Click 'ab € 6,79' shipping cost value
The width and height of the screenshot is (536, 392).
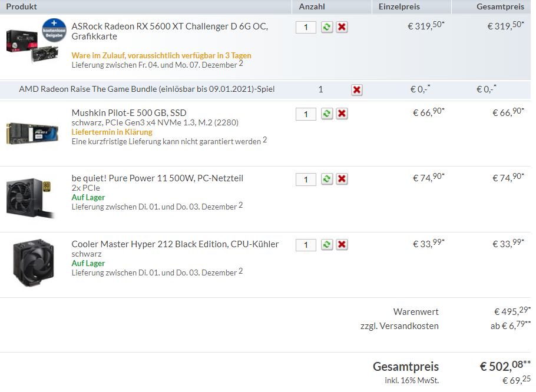pyautogui.click(x=511, y=325)
